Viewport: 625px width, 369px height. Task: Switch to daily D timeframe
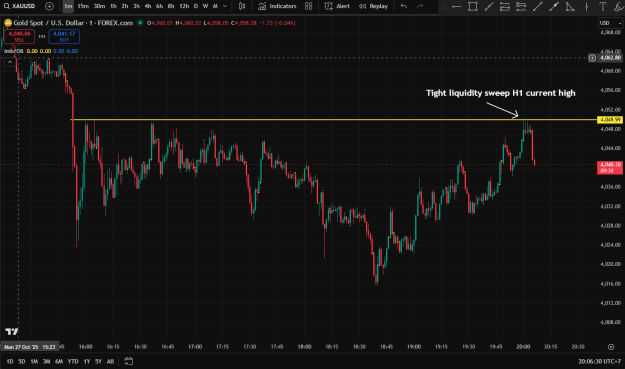[196, 6]
